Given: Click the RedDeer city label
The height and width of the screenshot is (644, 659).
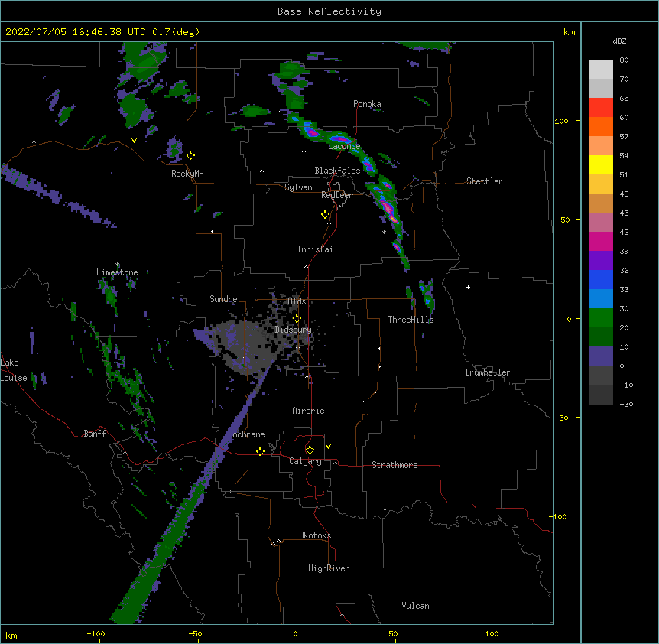Looking at the screenshot, I should 336,195.
